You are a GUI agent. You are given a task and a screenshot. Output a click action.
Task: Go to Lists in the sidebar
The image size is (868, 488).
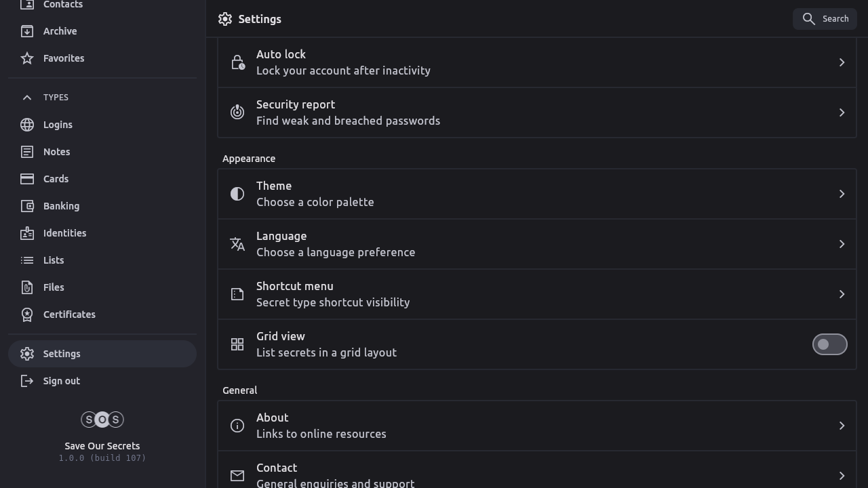(54, 260)
